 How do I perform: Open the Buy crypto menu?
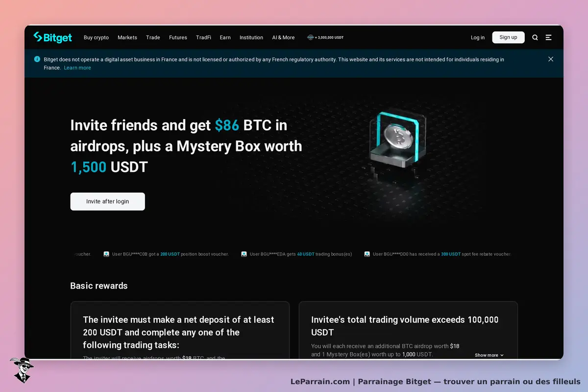[x=96, y=37]
